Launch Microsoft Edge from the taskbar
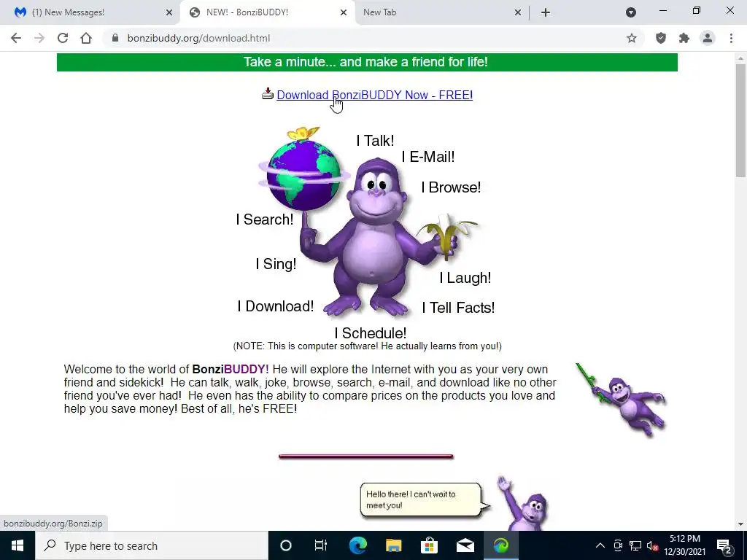Screen dimensions: 747x560 click(x=357, y=545)
